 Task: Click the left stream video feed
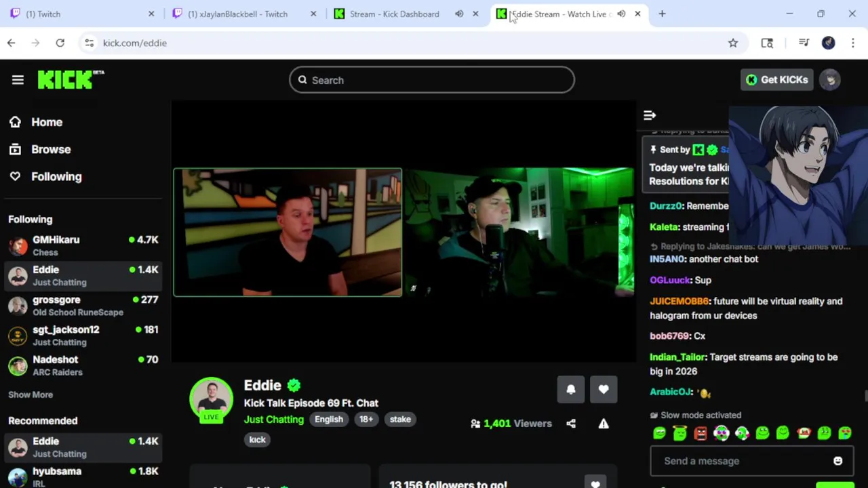288,232
